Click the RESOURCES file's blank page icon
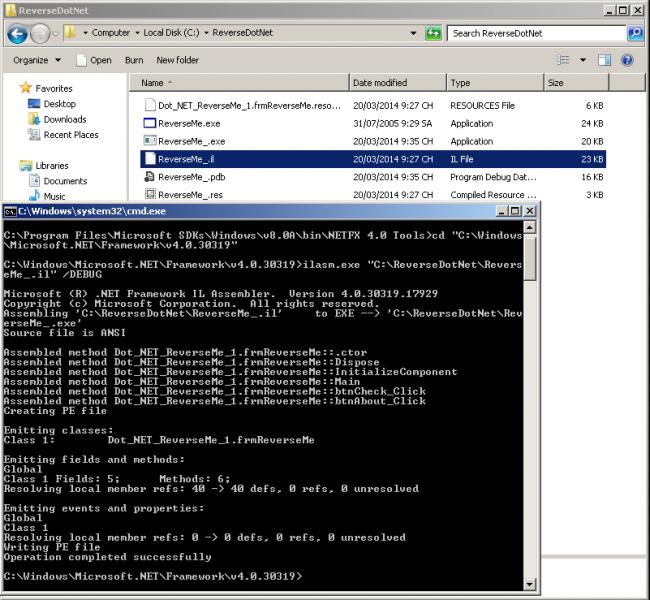Image resolution: width=650 pixels, height=600 pixels. point(150,105)
